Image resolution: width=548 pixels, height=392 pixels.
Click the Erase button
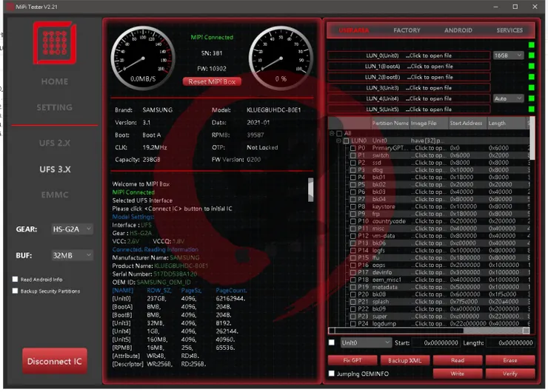coord(510,360)
